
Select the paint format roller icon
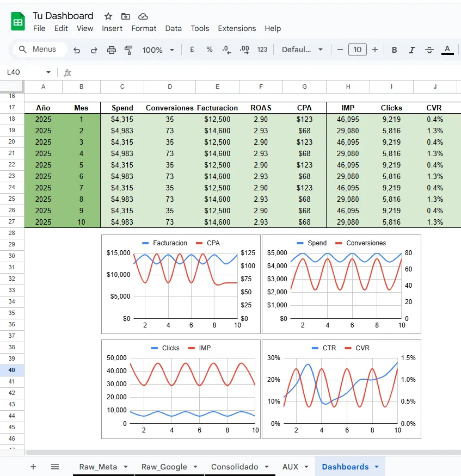click(129, 50)
